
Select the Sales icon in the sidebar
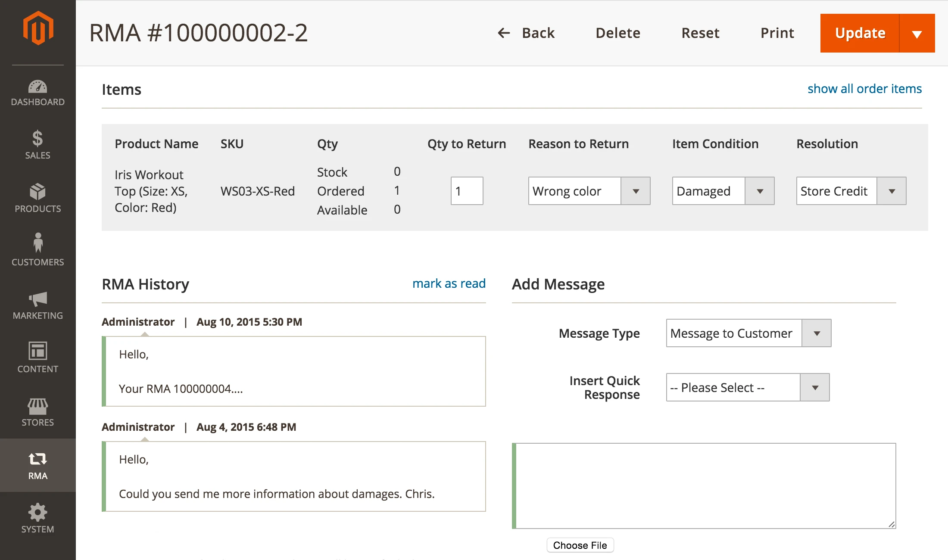[38, 144]
